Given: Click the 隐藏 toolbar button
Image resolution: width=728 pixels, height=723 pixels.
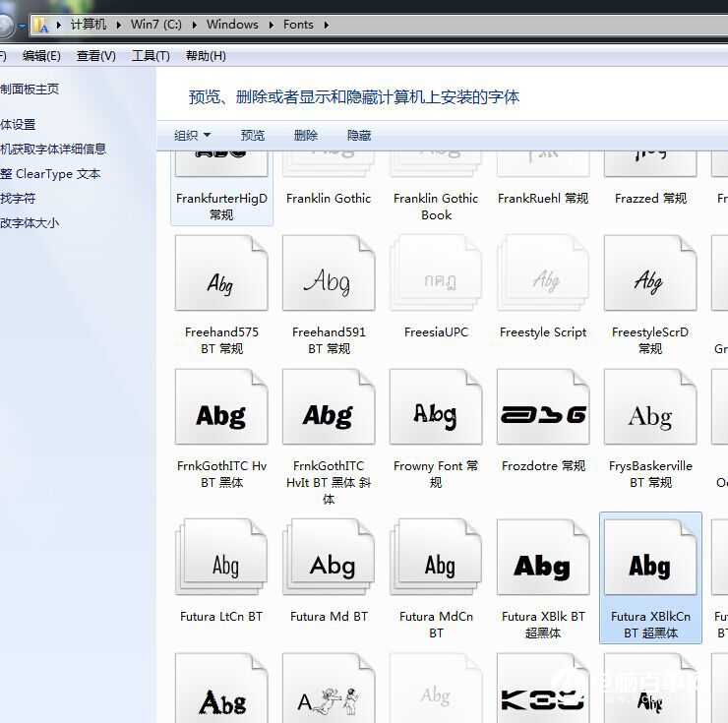Looking at the screenshot, I should [x=359, y=135].
